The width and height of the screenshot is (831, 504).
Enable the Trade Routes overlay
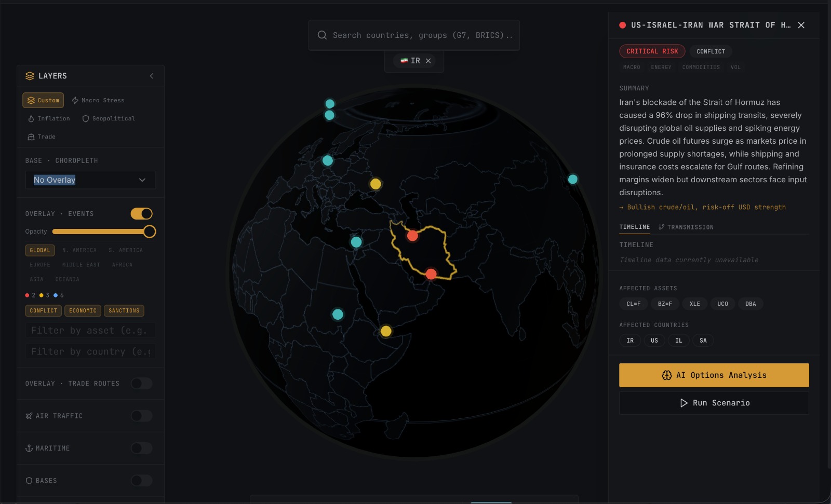click(141, 384)
